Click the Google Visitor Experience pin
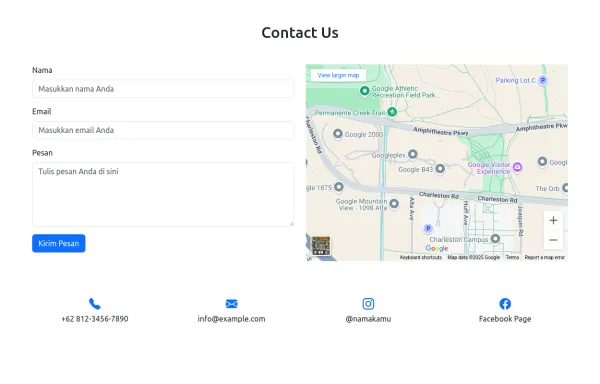Screen dimensions: 600x384 517,167
